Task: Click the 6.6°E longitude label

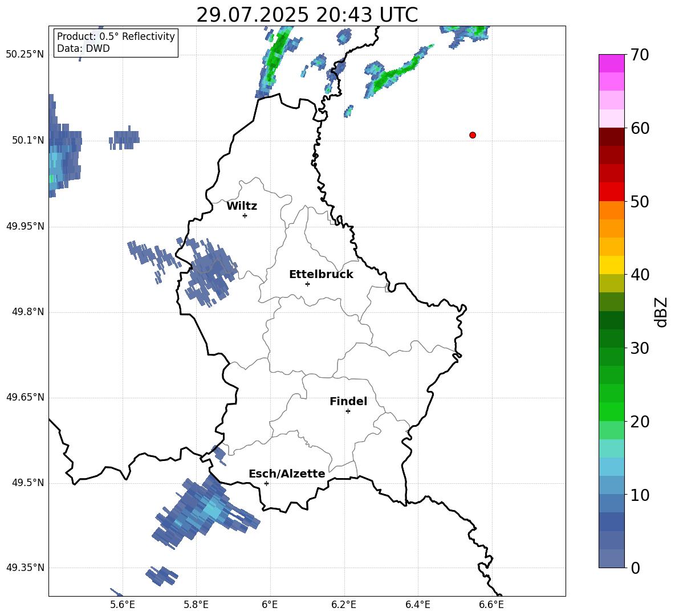Action: (x=491, y=605)
